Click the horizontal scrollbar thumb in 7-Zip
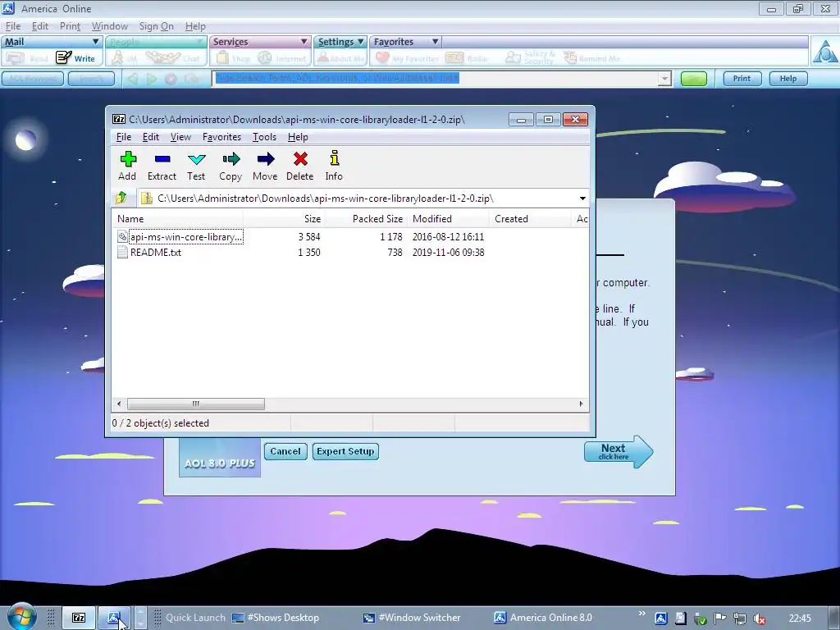 [195, 404]
